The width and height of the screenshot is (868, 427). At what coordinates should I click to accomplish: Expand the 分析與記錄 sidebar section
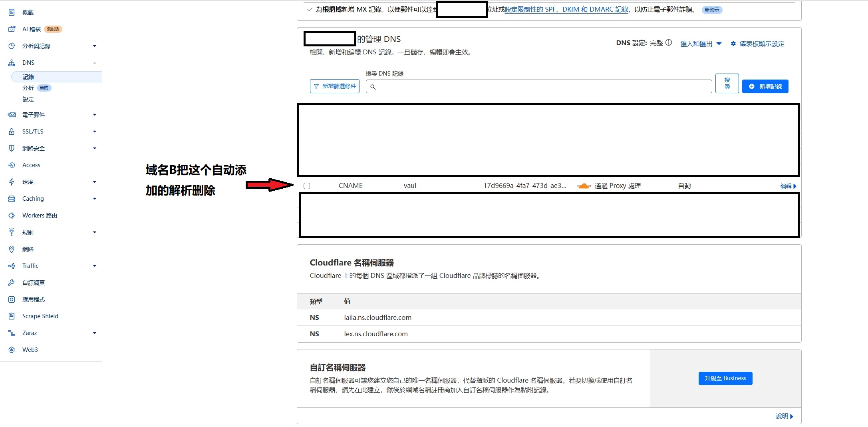coord(95,46)
